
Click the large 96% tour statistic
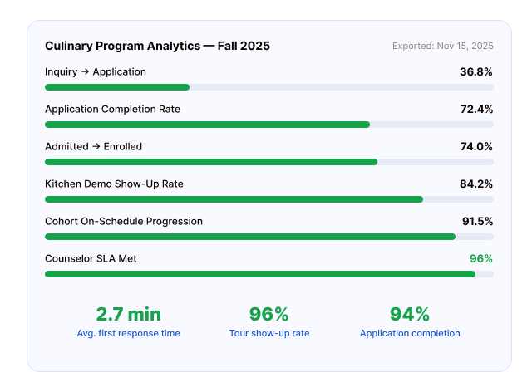(x=269, y=314)
